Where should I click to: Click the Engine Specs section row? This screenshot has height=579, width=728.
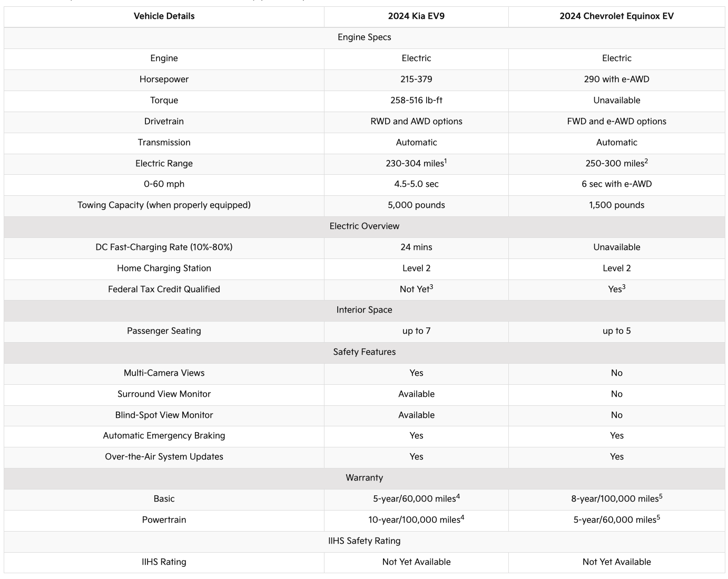(x=364, y=37)
